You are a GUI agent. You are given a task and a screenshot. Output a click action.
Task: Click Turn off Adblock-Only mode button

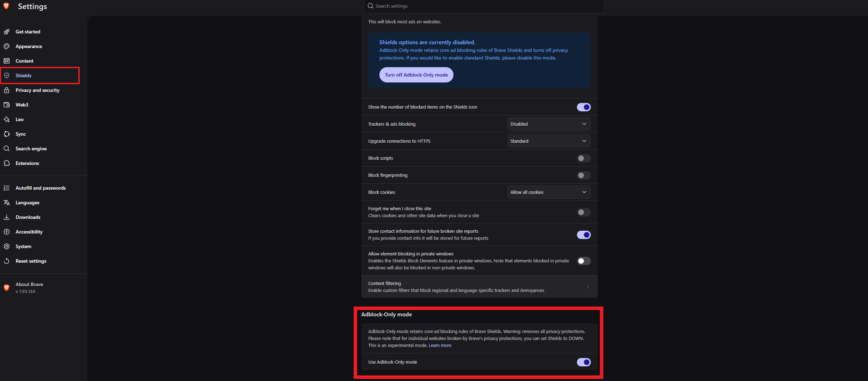click(416, 75)
